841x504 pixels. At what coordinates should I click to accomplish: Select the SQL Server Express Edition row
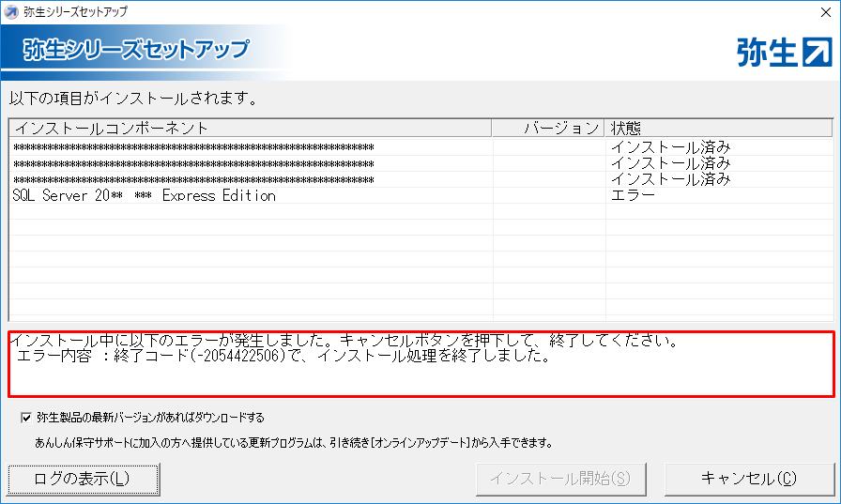coord(421,195)
